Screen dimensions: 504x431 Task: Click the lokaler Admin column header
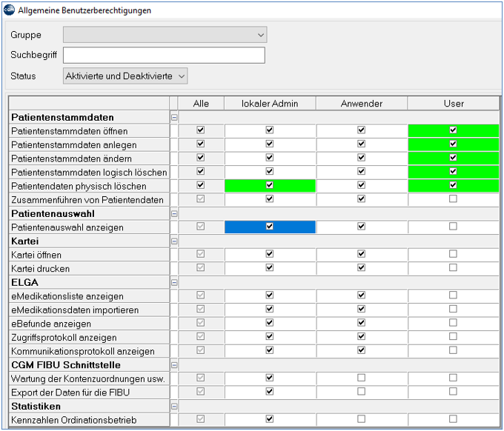click(x=270, y=104)
